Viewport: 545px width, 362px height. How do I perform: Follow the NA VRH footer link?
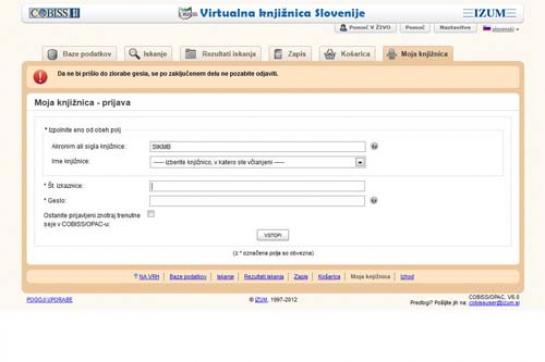point(149,277)
